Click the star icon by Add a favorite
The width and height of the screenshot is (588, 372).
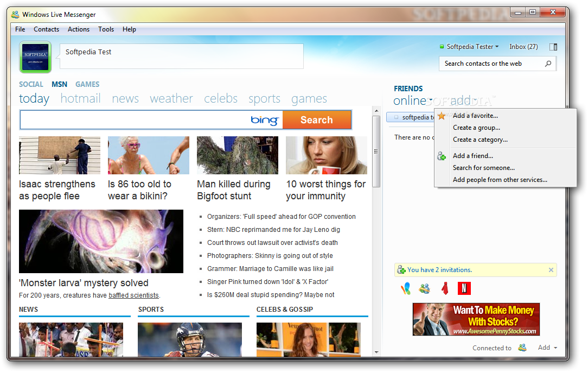coord(442,116)
